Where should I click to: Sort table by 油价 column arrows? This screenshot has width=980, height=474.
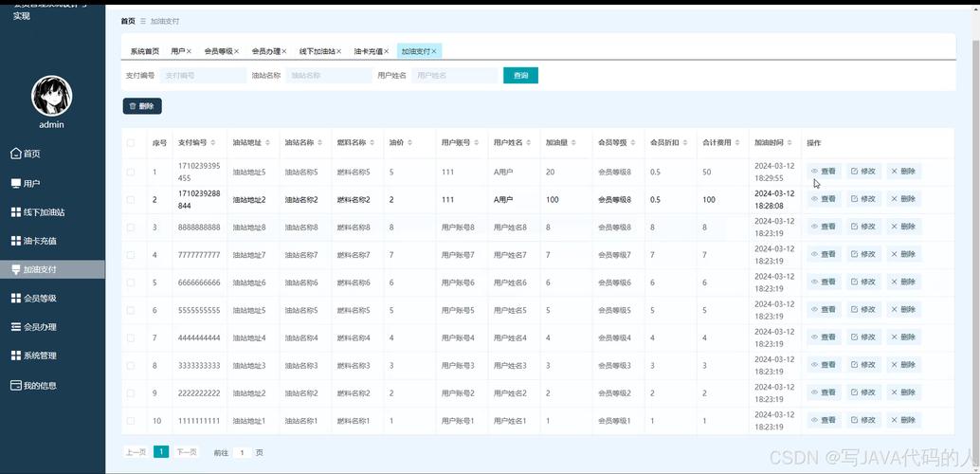[x=408, y=143]
